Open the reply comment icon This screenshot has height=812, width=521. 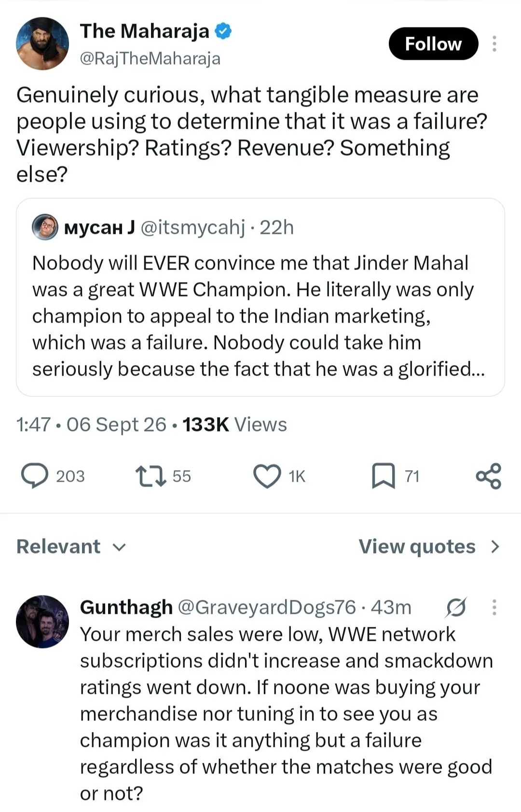(35, 476)
